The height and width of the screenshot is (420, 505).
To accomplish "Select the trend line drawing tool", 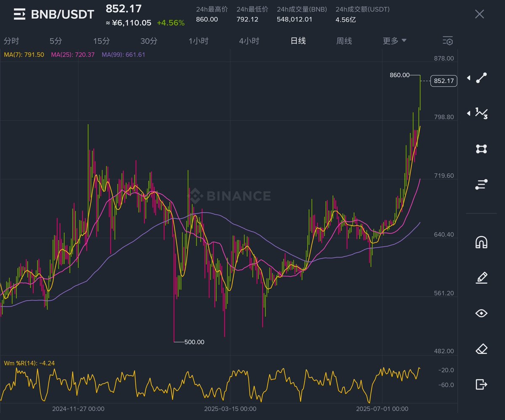I will point(481,78).
